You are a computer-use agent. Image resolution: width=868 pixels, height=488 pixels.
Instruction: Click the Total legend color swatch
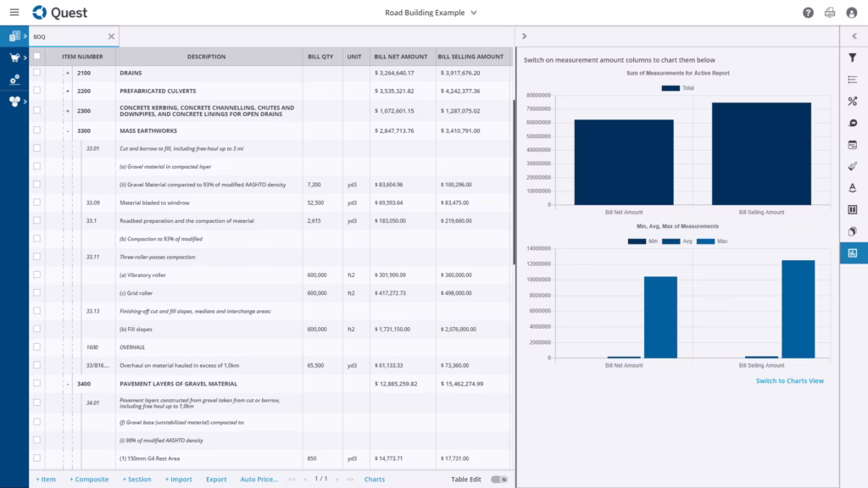(x=670, y=88)
